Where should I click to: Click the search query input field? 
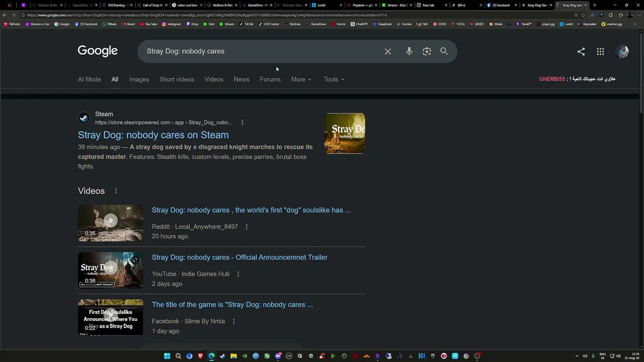(262, 51)
